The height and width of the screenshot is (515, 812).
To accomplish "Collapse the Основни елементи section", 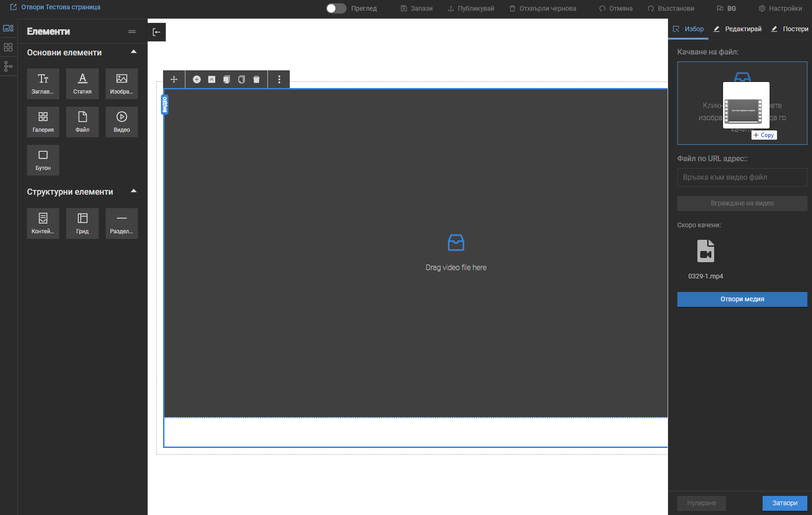I will click(x=134, y=52).
